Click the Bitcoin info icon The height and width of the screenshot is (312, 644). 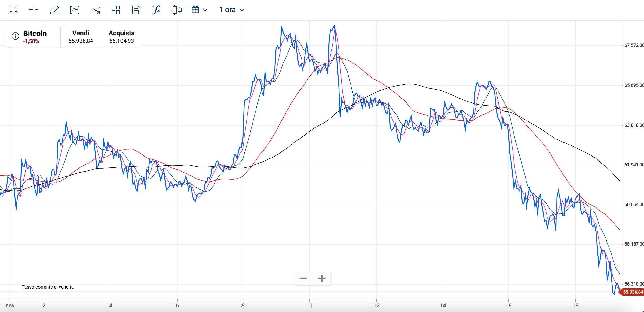pos(15,36)
